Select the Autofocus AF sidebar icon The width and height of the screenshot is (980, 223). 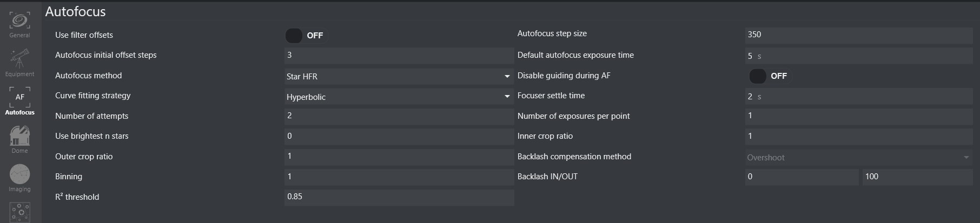(x=19, y=101)
